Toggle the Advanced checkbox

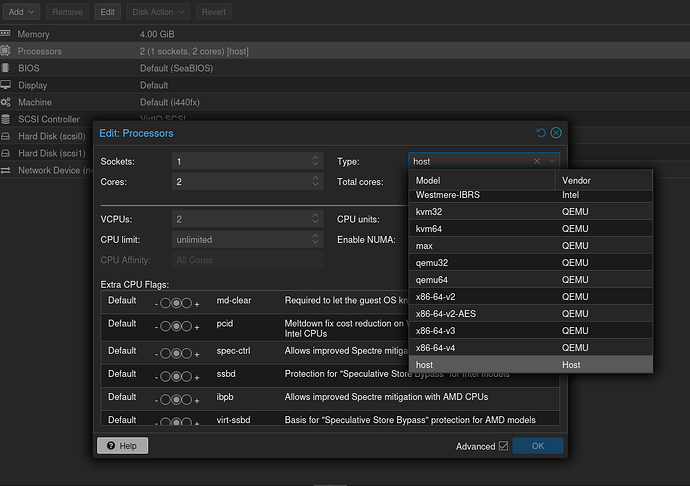click(x=503, y=446)
